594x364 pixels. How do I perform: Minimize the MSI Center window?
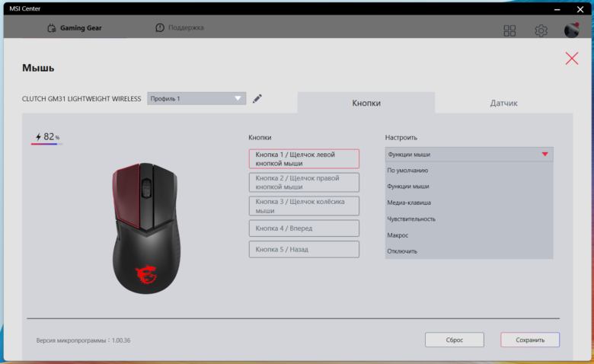(x=557, y=9)
